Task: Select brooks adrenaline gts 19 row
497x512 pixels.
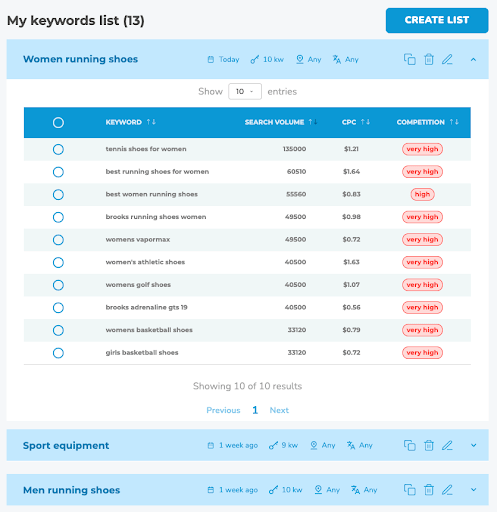Action: point(58,308)
